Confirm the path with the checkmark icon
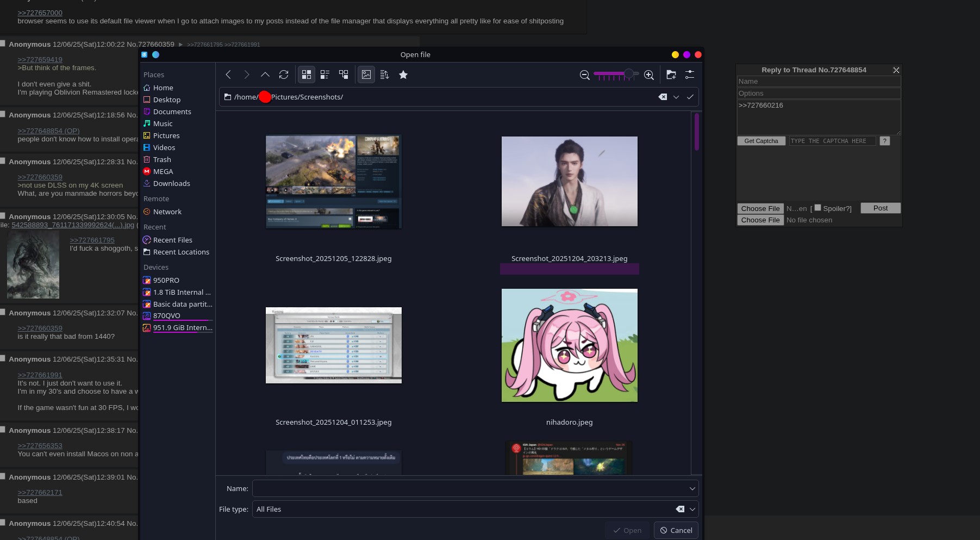This screenshot has height=540, width=980. click(x=690, y=97)
